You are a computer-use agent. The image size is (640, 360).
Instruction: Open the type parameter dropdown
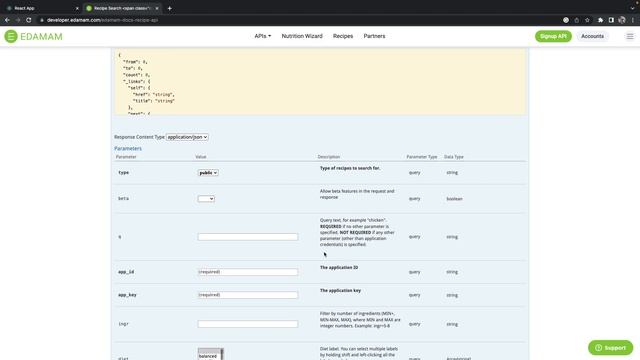click(x=208, y=173)
